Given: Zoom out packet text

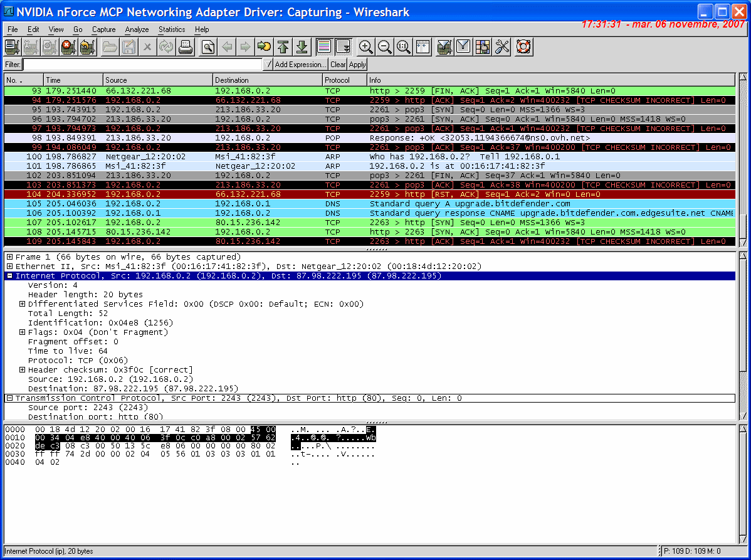Looking at the screenshot, I should pos(385,47).
